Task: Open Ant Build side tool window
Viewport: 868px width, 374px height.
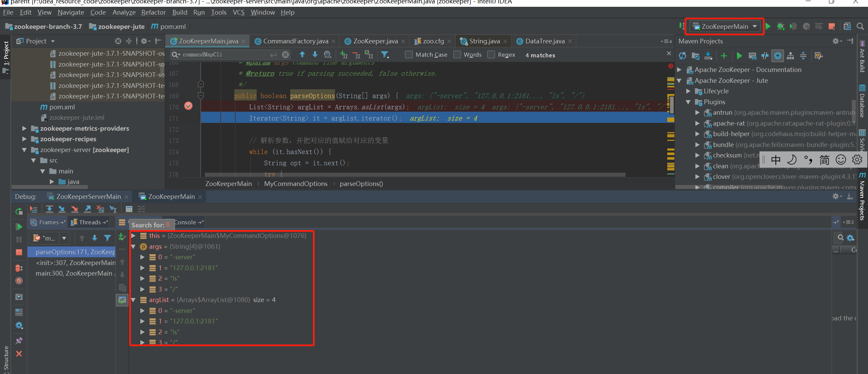Action: (x=862, y=56)
